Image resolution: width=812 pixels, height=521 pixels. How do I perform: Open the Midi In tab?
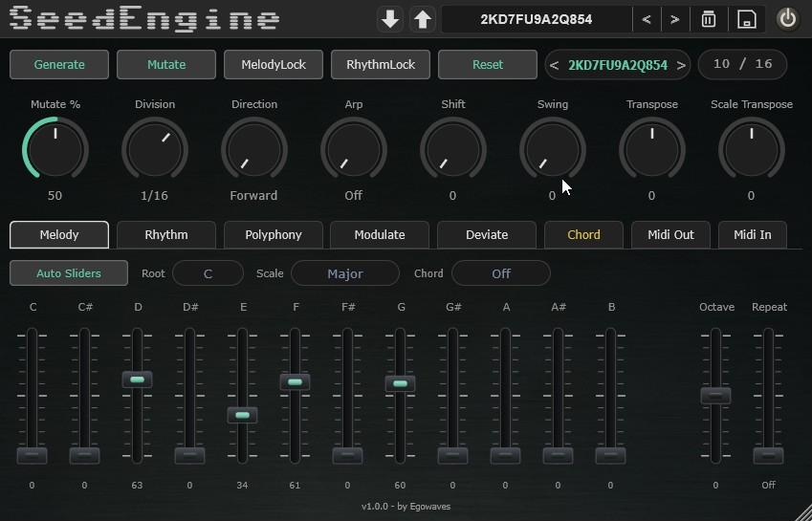point(753,235)
